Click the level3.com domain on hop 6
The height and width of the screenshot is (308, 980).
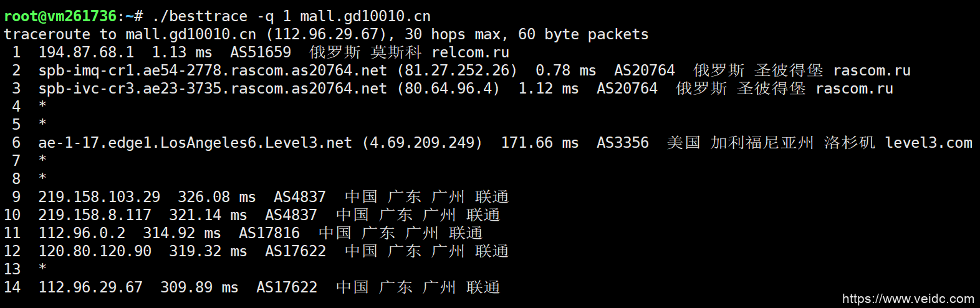coord(928,143)
